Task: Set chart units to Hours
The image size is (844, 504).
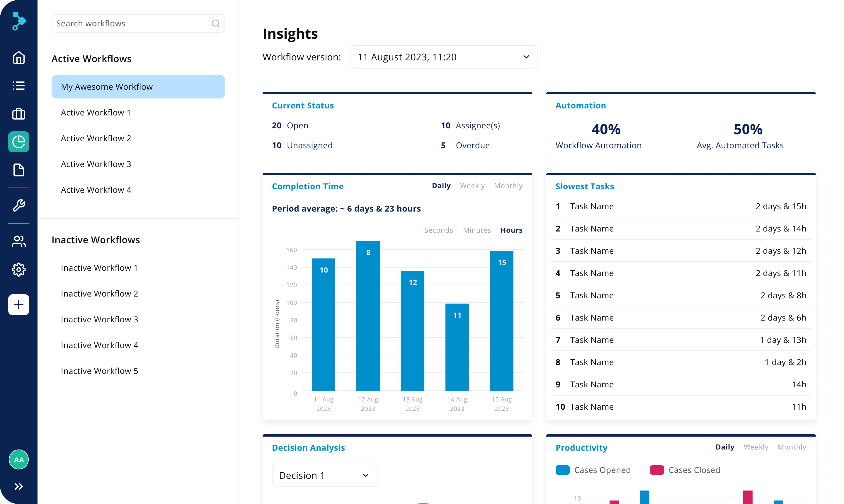Action: point(511,230)
